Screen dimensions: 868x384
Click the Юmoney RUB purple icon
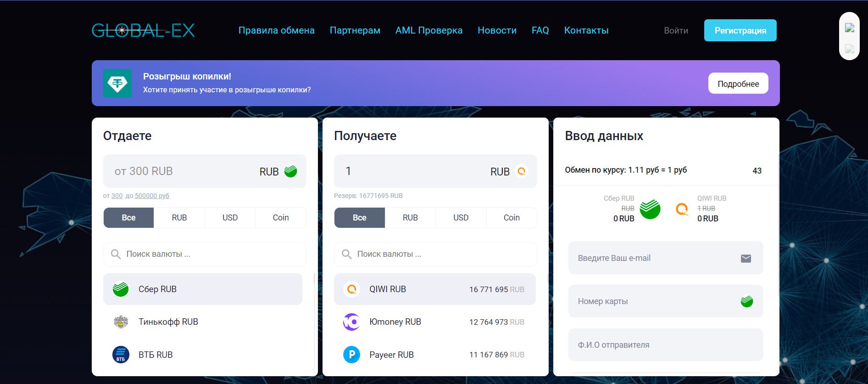(x=351, y=322)
